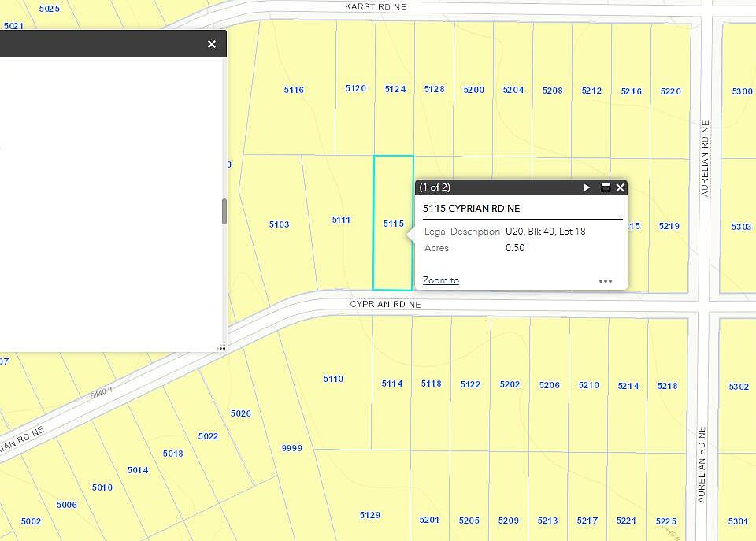
Task: Select parcel 5006
Action: 66,505
